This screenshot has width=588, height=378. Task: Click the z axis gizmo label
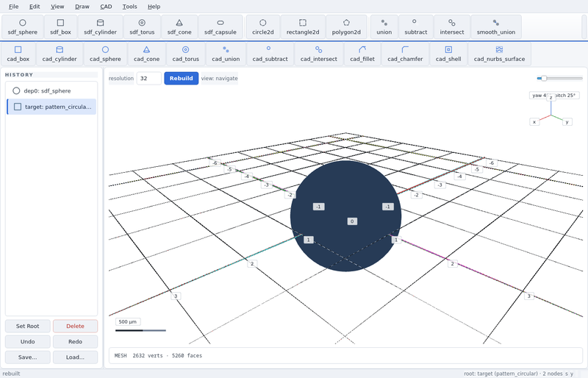pos(551,98)
